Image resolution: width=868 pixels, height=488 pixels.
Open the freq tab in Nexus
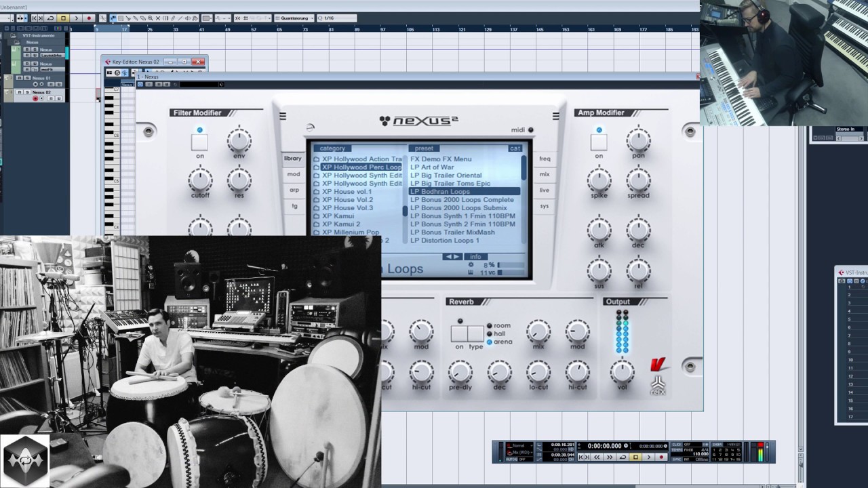545,159
